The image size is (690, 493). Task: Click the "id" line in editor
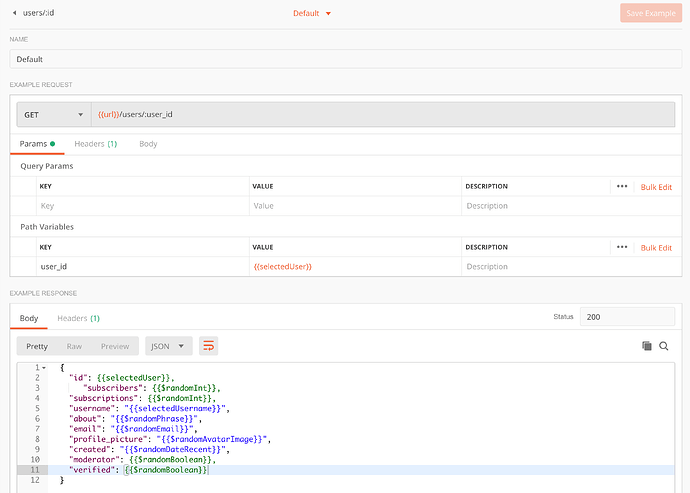click(x=121, y=378)
